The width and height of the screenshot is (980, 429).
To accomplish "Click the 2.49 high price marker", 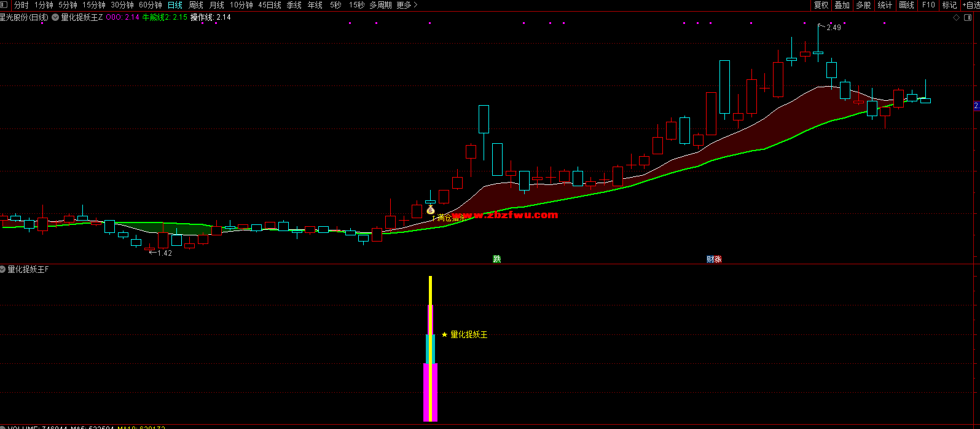I will [833, 28].
